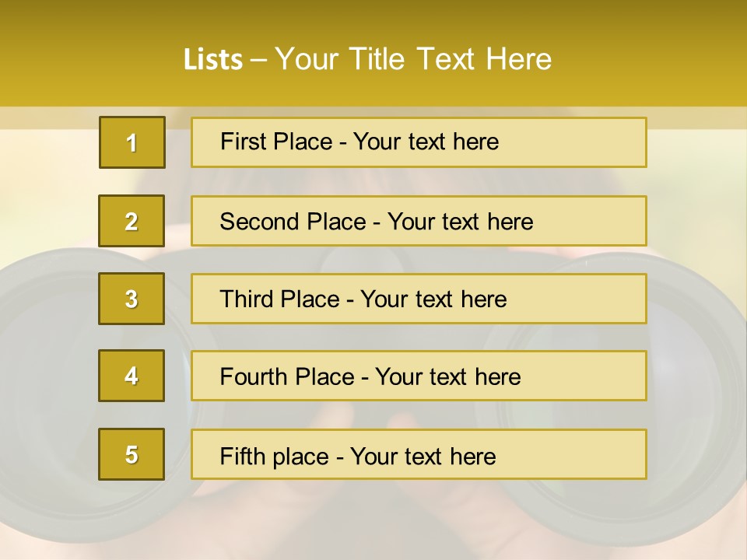Click the bold word Lists in title
This screenshot has height=560, width=747.
pos(212,60)
